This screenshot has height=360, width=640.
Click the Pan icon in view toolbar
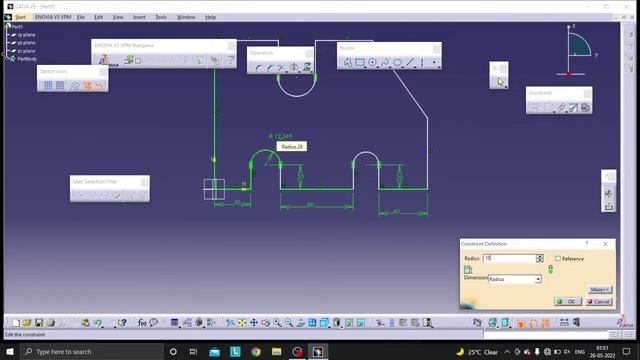[x=254, y=323]
